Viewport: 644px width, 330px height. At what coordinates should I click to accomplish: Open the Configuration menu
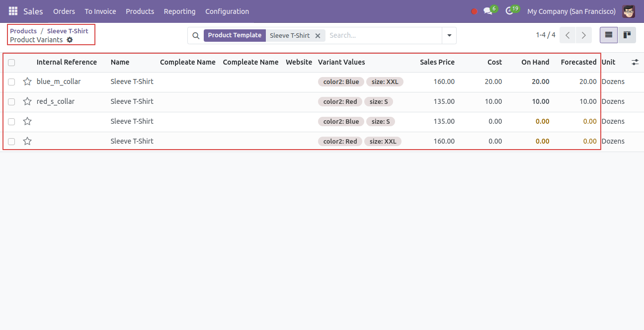click(227, 11)
